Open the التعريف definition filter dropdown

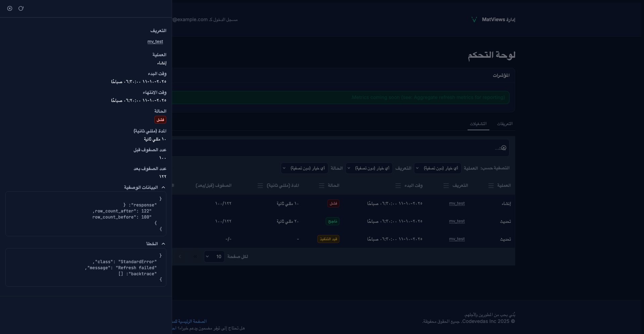(369, 168)
